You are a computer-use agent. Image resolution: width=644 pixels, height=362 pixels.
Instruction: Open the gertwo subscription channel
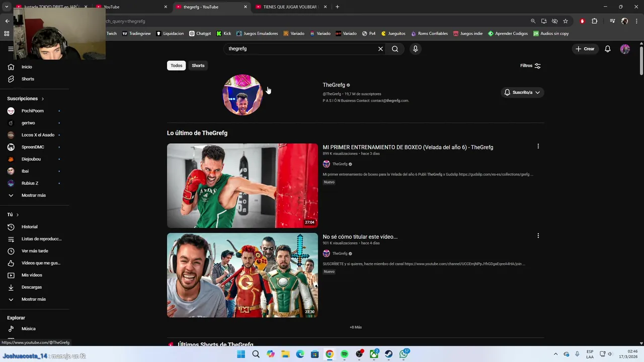click(x=28, y=123)
